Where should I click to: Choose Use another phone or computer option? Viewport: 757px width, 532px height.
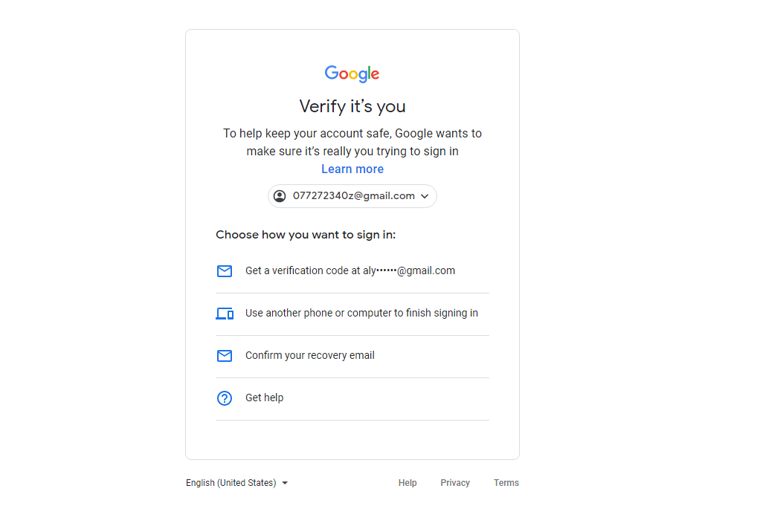[x=361, y=313]
